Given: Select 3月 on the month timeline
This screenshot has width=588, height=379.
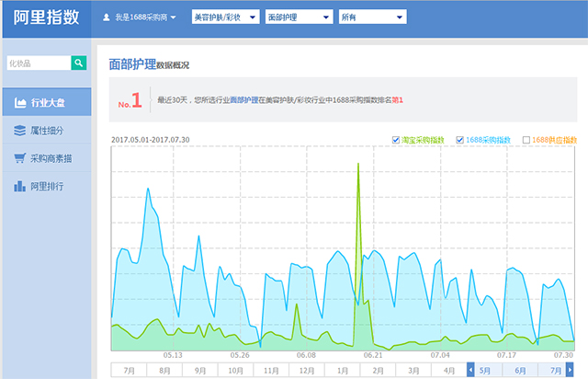Looking at the screenshot, I should point(413,371).
